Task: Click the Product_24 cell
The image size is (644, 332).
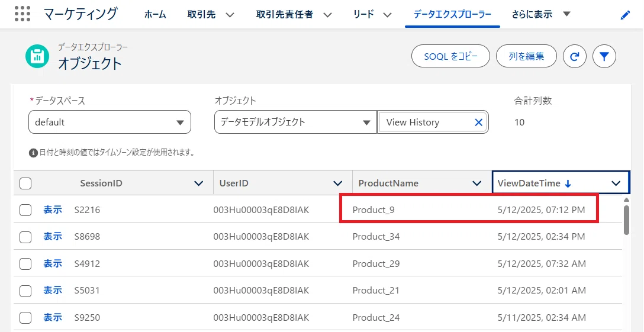Action: (x=376, y=318)
